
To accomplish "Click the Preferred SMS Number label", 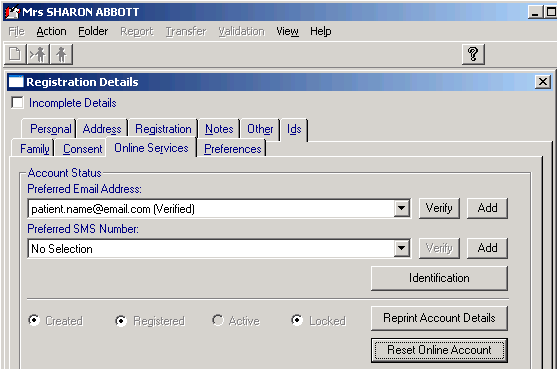I will click(83, 229).
